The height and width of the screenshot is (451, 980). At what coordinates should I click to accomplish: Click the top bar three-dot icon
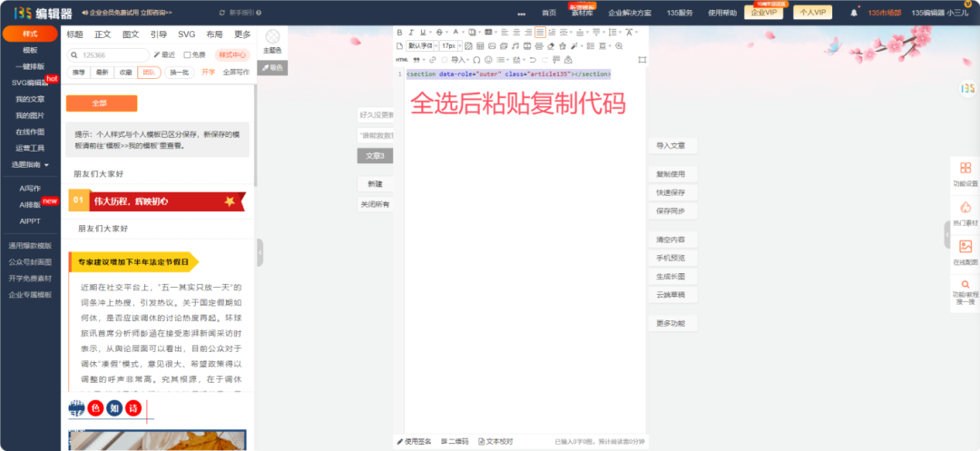[x=522, y=13]
